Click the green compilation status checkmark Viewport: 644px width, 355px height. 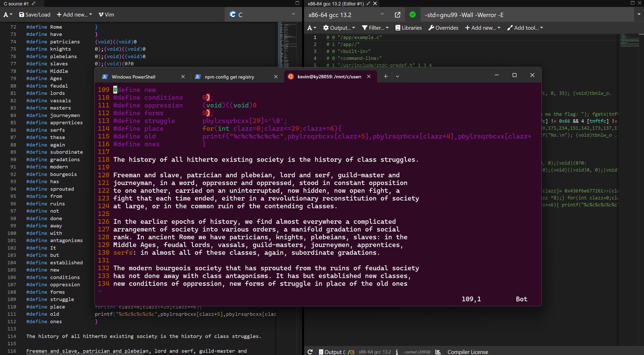[x=412, y=15]
